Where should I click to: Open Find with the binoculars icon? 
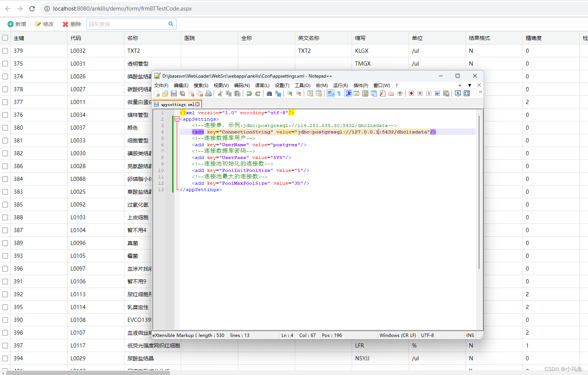(269, 93)
